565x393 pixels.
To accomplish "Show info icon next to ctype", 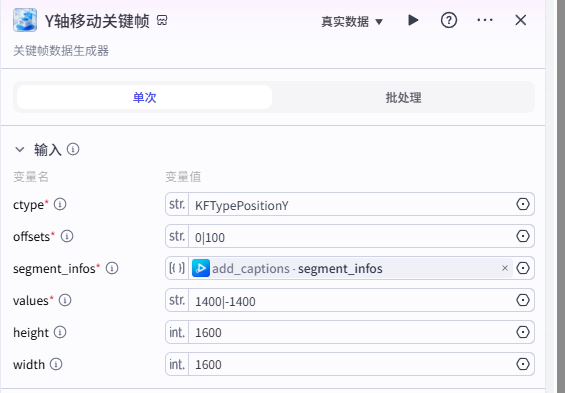I will coord(60,204).
